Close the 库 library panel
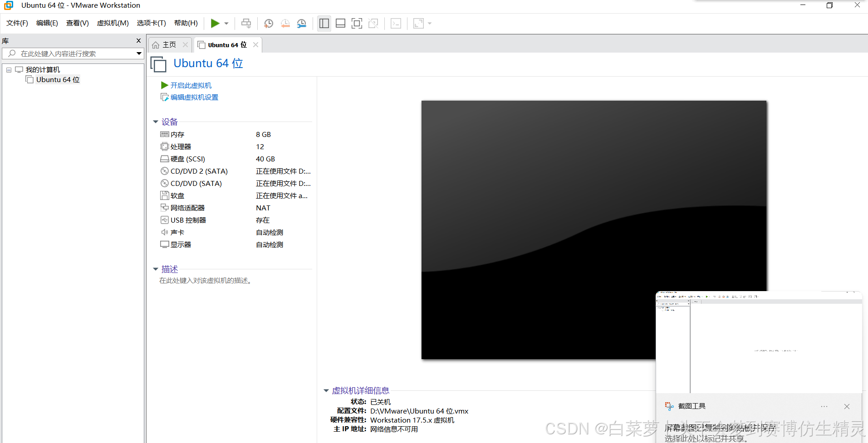The width and height of the screenshot is (868, 443). tap(139, 41)
